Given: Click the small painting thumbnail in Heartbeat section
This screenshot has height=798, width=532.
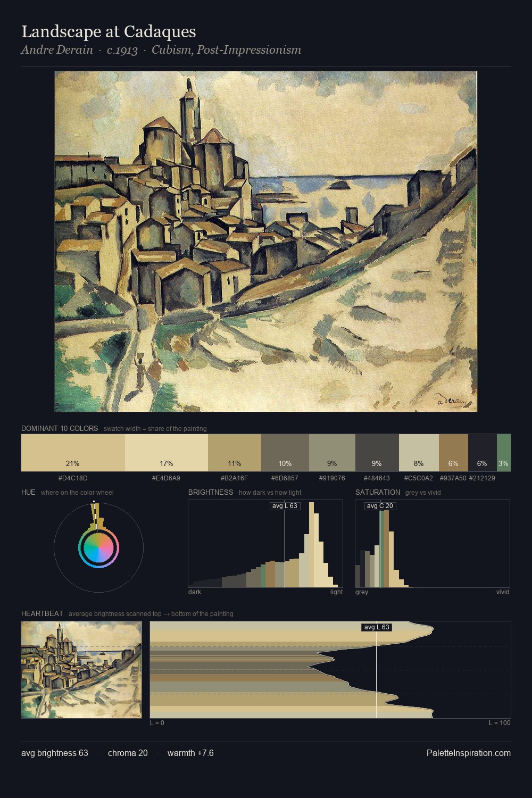Looking at the screenshot, I should tap(81, 670).
